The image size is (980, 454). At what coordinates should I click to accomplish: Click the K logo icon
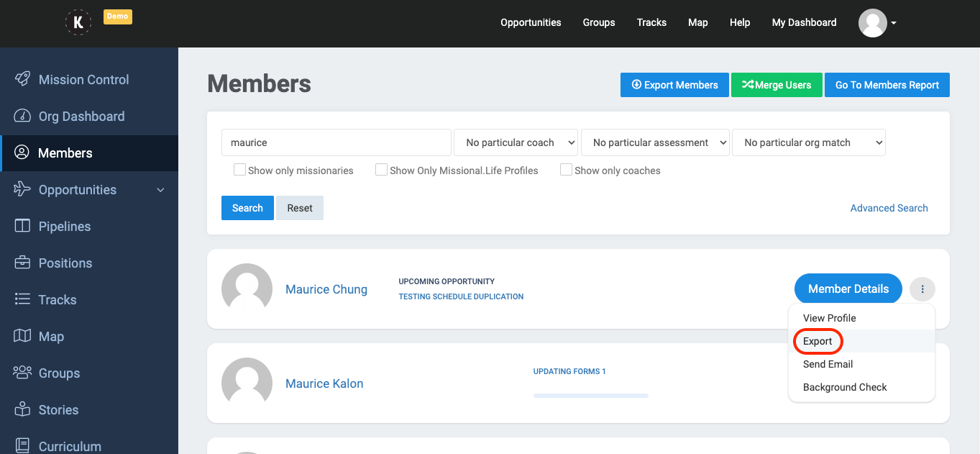tap(78, 22)
